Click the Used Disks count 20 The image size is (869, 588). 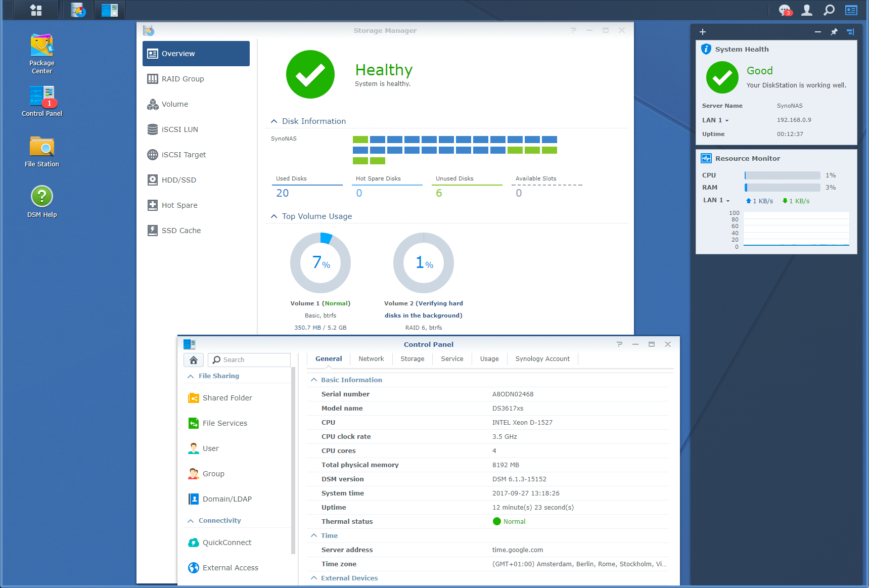click(283, 193)
